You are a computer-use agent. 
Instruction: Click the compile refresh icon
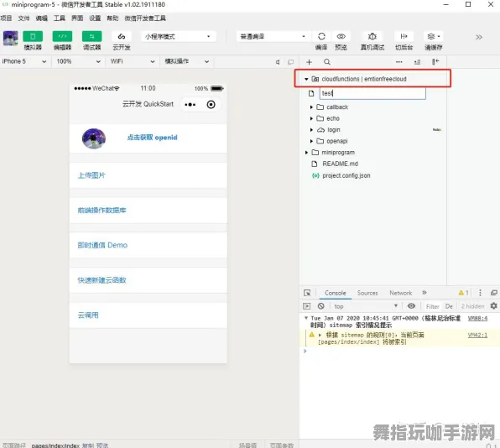click(321, 36)
